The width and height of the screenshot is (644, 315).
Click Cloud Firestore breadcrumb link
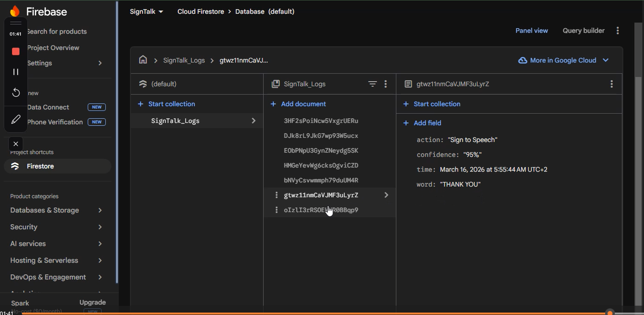201,11
